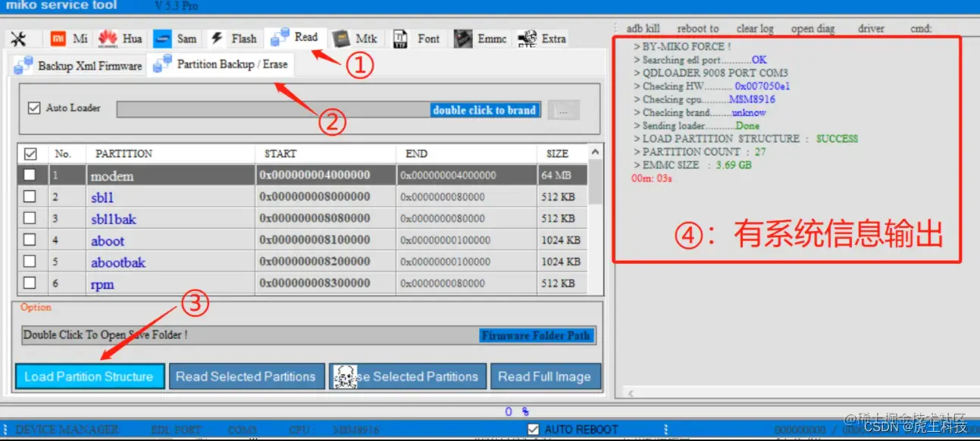The image size is (980, 441).
Task: Switch to the Sam Samsung tab
Action: point(175,39)
